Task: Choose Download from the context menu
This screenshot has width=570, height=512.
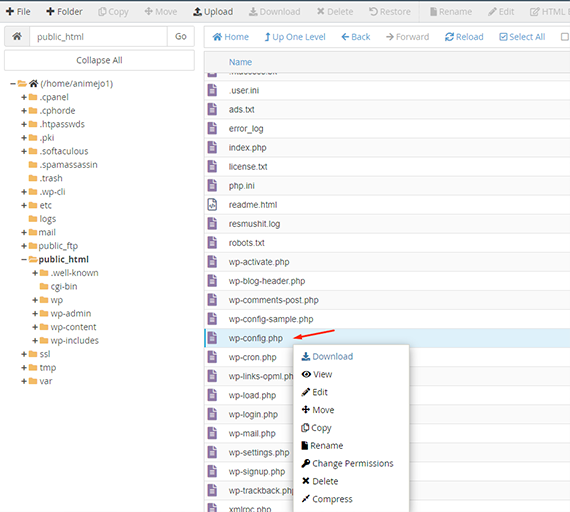Action: (x=327, y=356)
